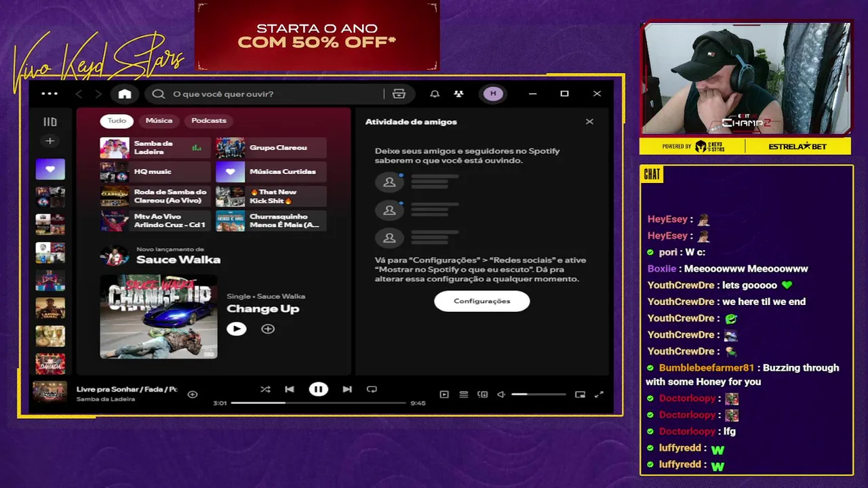Enter full screen player
This screenshot has width=868, height=488.
599,394
